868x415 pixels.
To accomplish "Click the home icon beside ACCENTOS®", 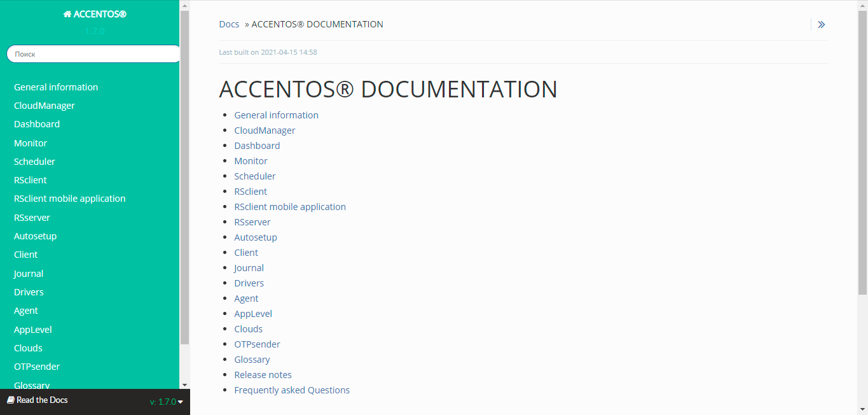I will pos(67,14).
